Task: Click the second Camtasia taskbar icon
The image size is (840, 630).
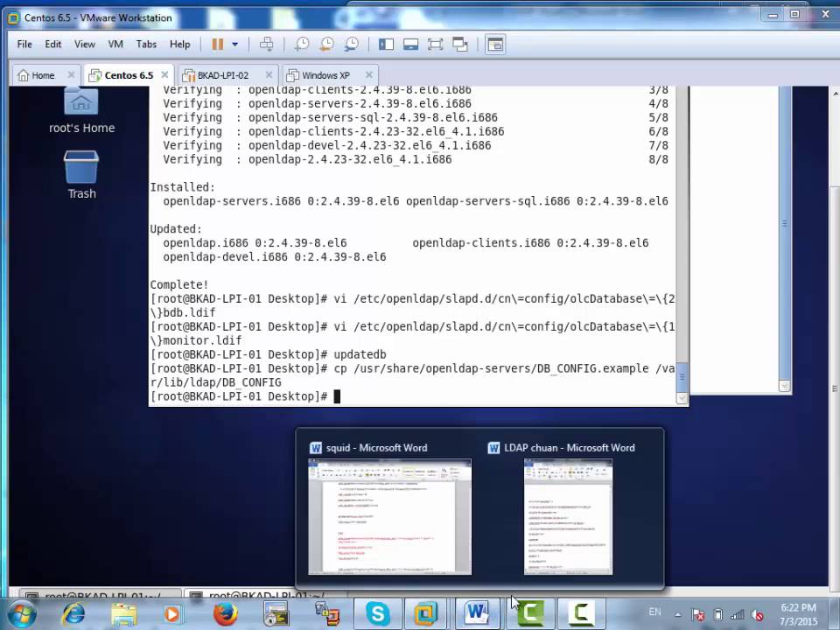Action: [581, 614]
